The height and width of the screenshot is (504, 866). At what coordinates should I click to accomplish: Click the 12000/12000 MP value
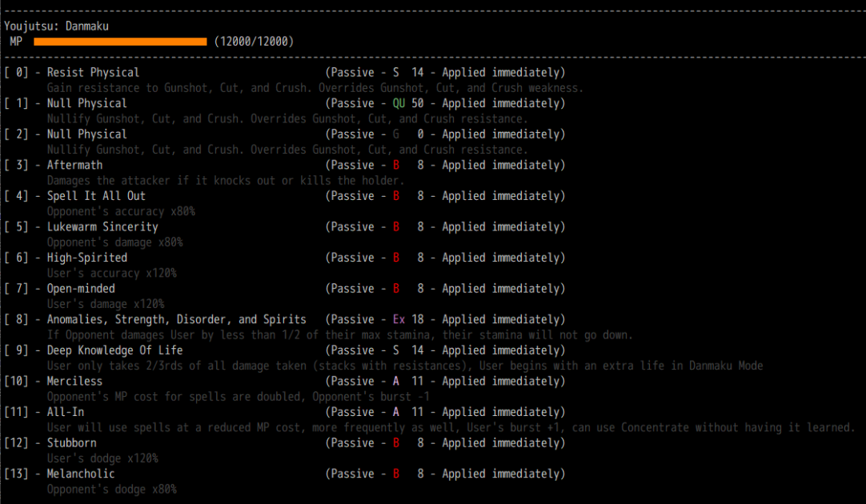[x=254, y=42]
